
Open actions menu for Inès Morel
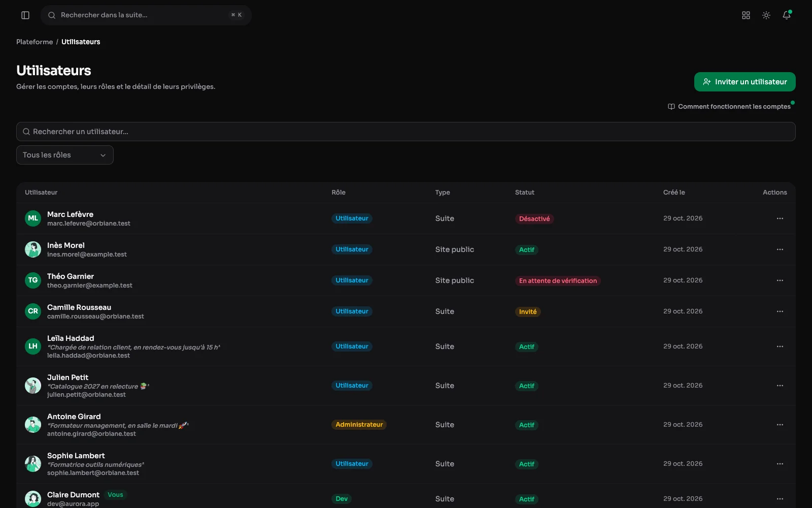pos(780,249)
